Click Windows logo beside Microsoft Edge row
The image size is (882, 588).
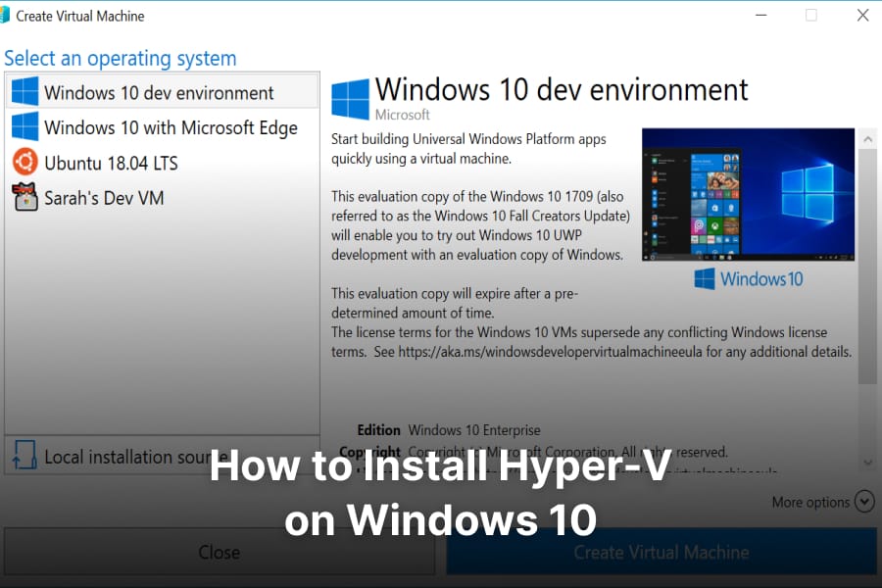pos(25,126)
